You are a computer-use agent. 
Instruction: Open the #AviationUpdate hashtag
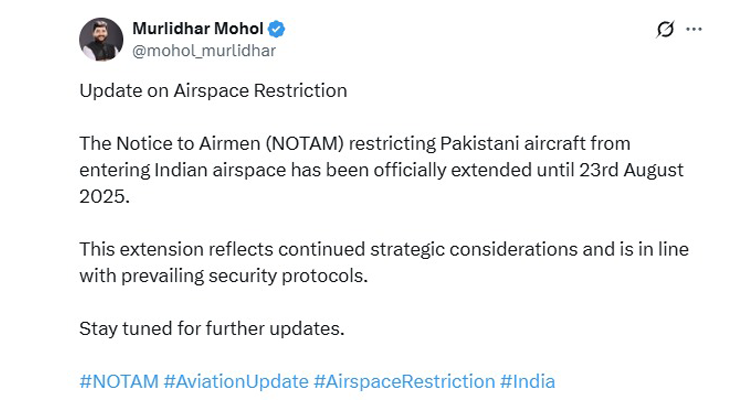pos(236,382)
